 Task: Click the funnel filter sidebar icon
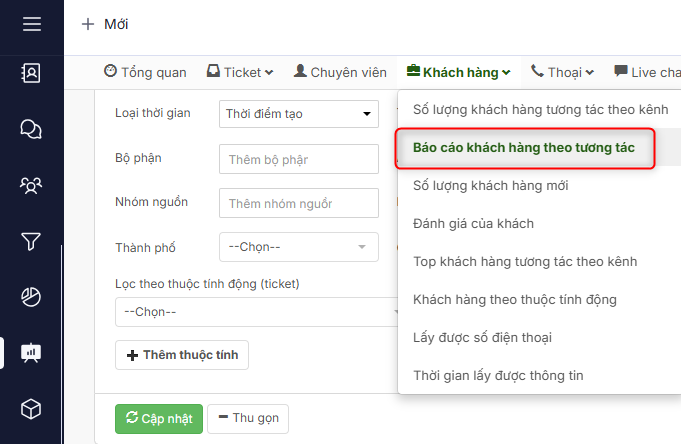tap(31, 241)
